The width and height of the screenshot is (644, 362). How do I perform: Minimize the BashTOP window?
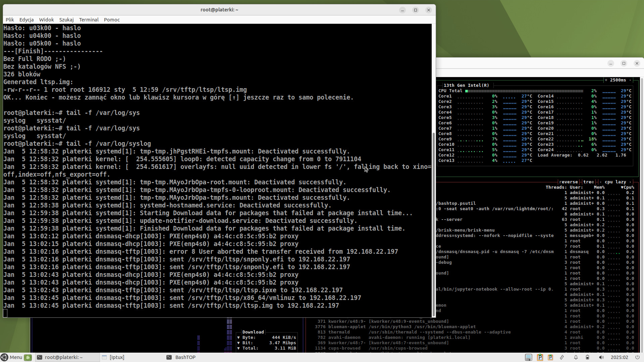611,63
